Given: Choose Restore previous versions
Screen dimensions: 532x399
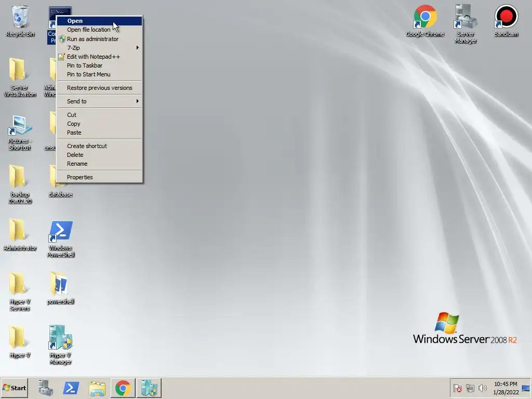Looking at the screenshot, I should point(99,87).
